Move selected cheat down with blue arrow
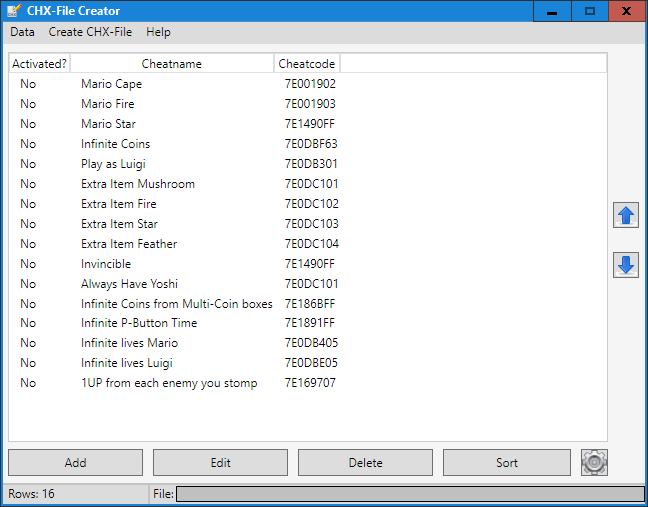 coord(626,265)
